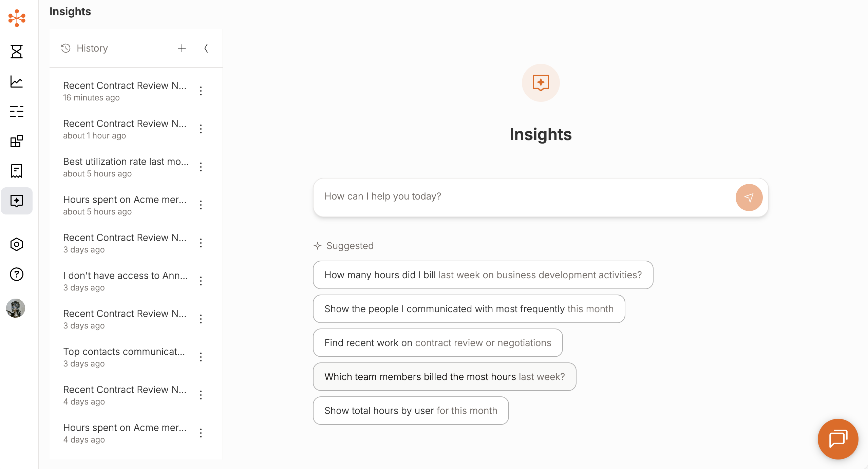Open the hourglass timer icon in sidebar

[x=16, y=52]
